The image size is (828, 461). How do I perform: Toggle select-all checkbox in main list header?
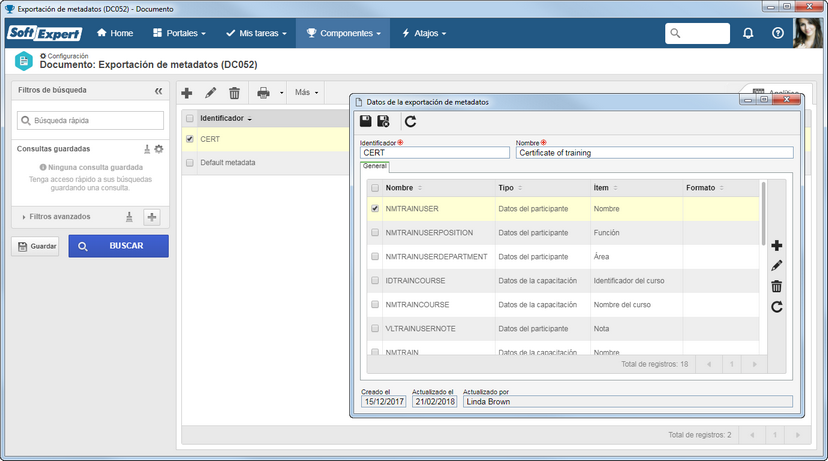point(190,118)
